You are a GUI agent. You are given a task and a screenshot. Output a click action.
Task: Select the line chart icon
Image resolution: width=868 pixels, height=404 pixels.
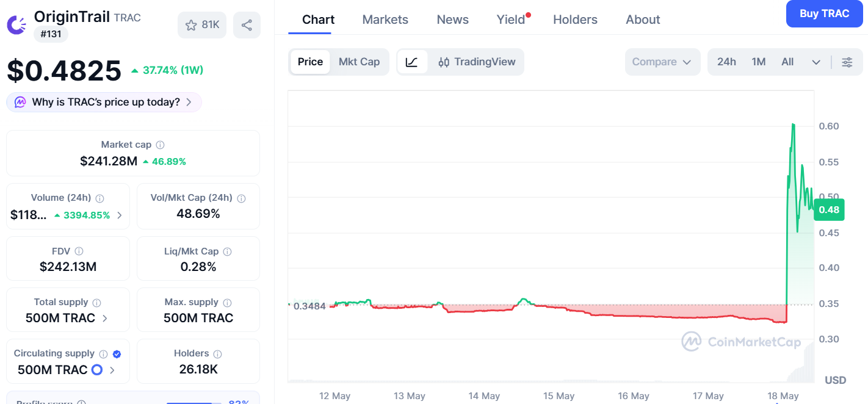pyautogui.click(x=412, y=62)
